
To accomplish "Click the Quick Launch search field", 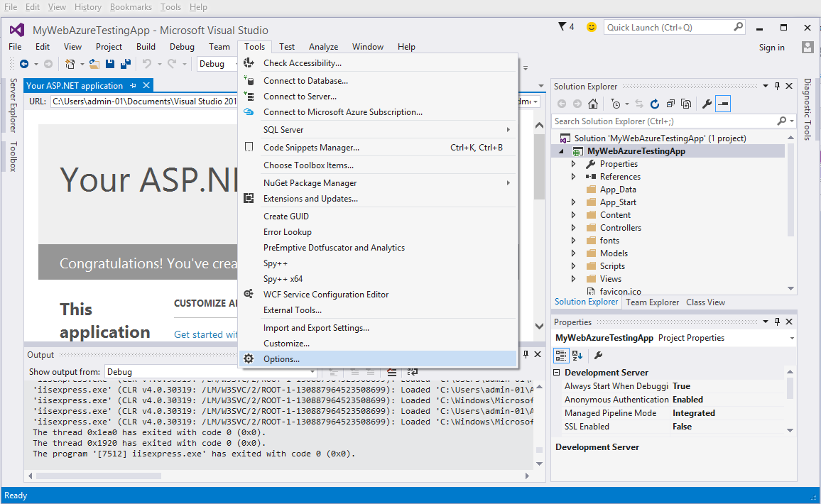I will (675, 27).
